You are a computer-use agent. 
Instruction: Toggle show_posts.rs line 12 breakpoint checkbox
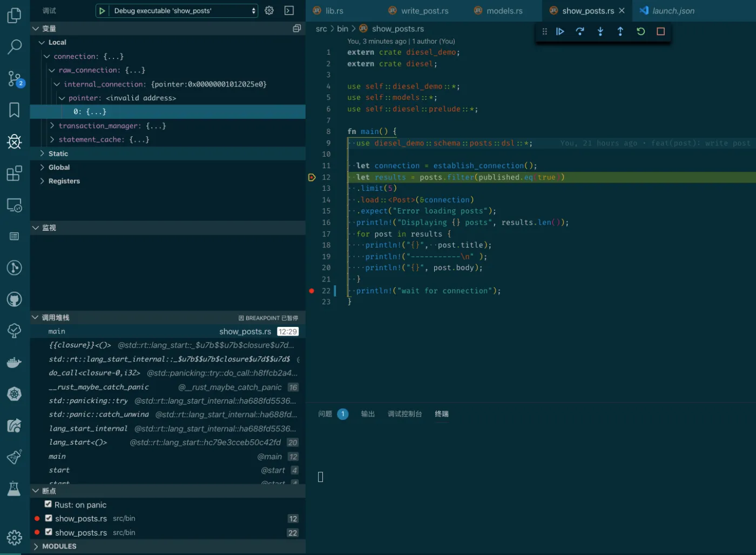49,518
